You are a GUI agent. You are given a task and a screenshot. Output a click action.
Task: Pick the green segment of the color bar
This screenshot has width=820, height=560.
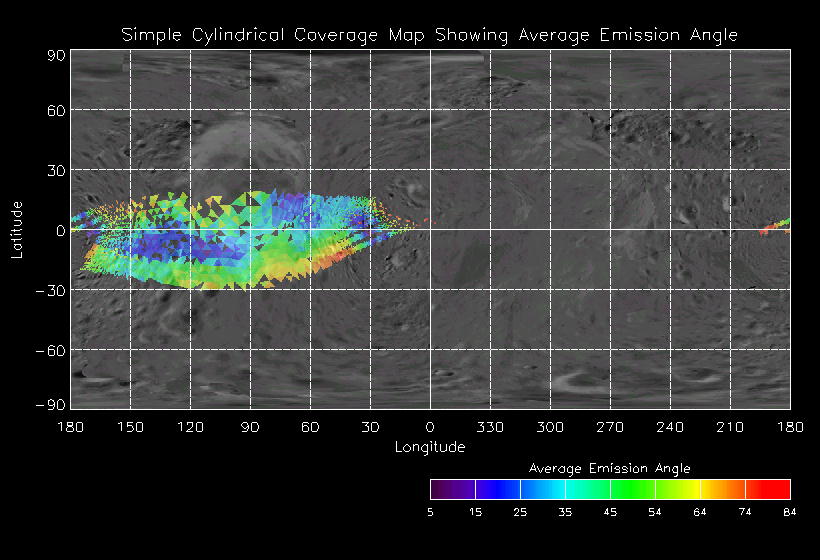632,489
